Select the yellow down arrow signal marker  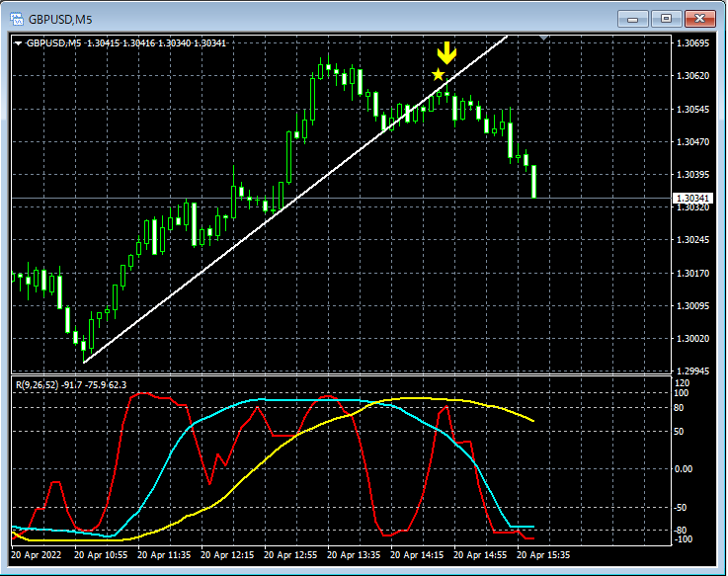point(446,53)
